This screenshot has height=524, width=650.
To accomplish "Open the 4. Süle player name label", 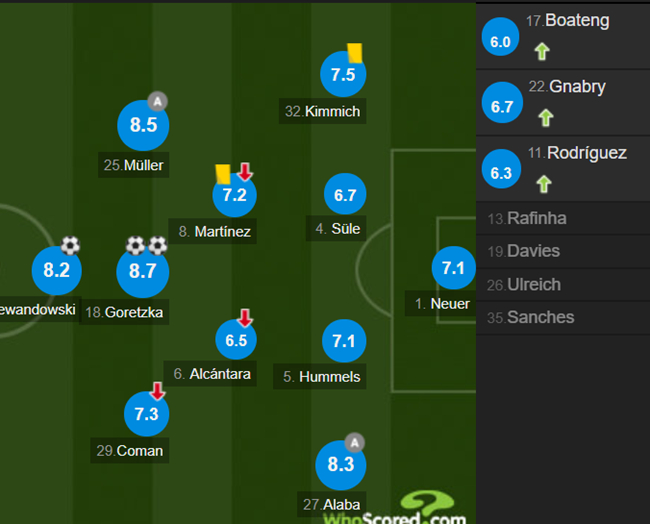I will click(x=336, y=228).
